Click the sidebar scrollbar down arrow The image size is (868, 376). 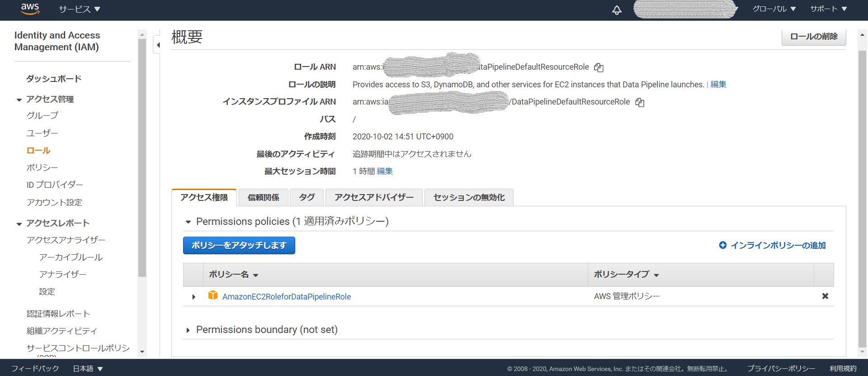(142, 352)
